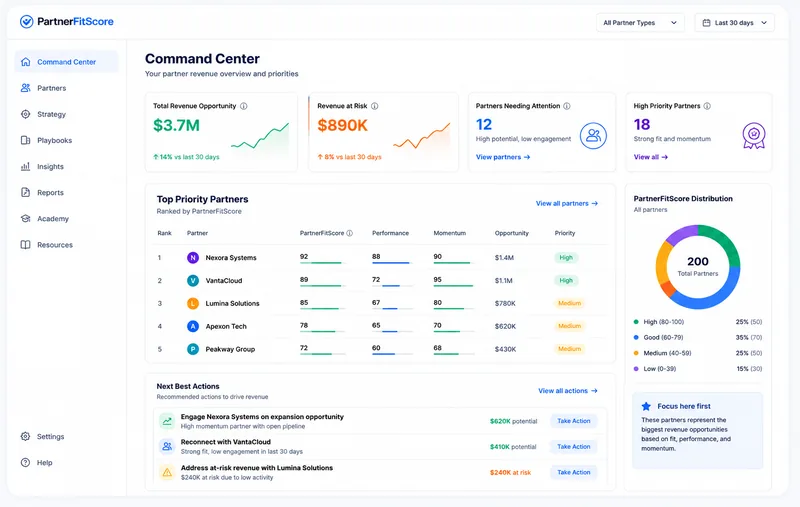The width and height of the screenshot is (800, 507).
Task: Click the Reports document icon
Action: [x=26, y=192]
